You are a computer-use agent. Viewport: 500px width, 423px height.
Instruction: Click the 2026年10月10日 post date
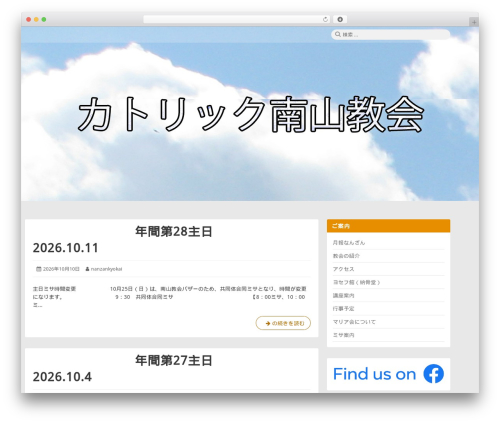pyautogui.click(x=61, y=269)
